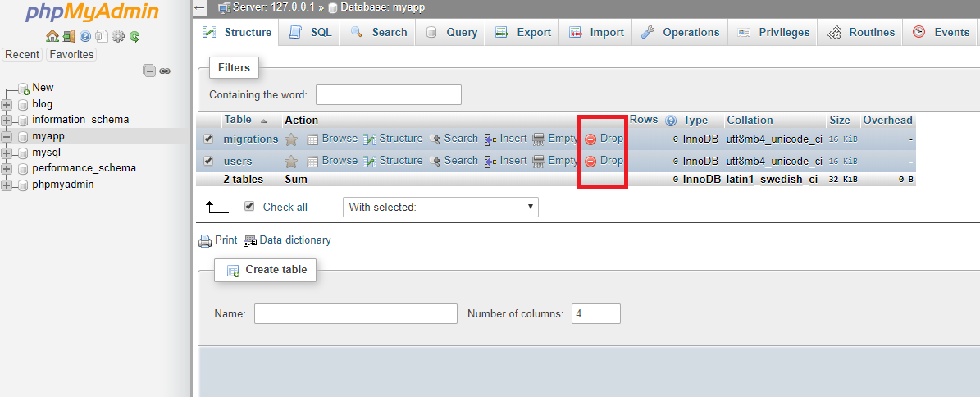Viewport: 980px width, 397px height.
Task: Open the Export tab
Action: click(x=523, y=33)
